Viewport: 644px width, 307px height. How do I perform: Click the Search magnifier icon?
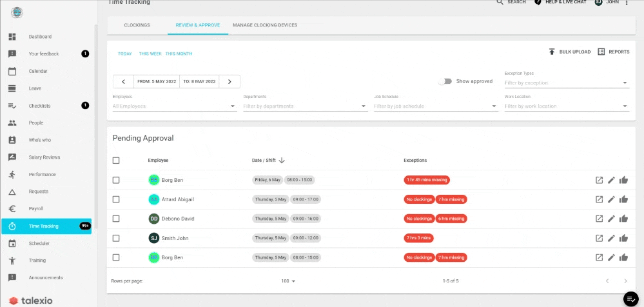point(500,2)
